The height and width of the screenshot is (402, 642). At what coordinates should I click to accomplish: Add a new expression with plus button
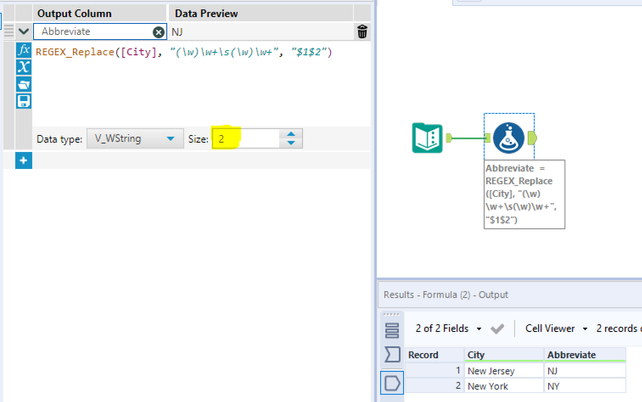(x=24, y=160)
